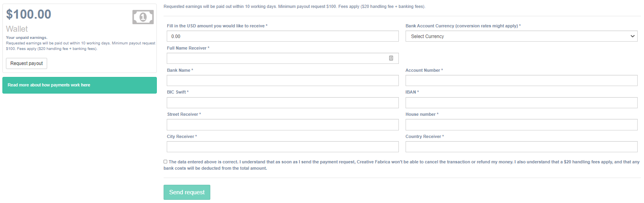Viewport: 644px width, 203px height.
Task: Open the Select Currency dropdown
Action: [521, 36]
